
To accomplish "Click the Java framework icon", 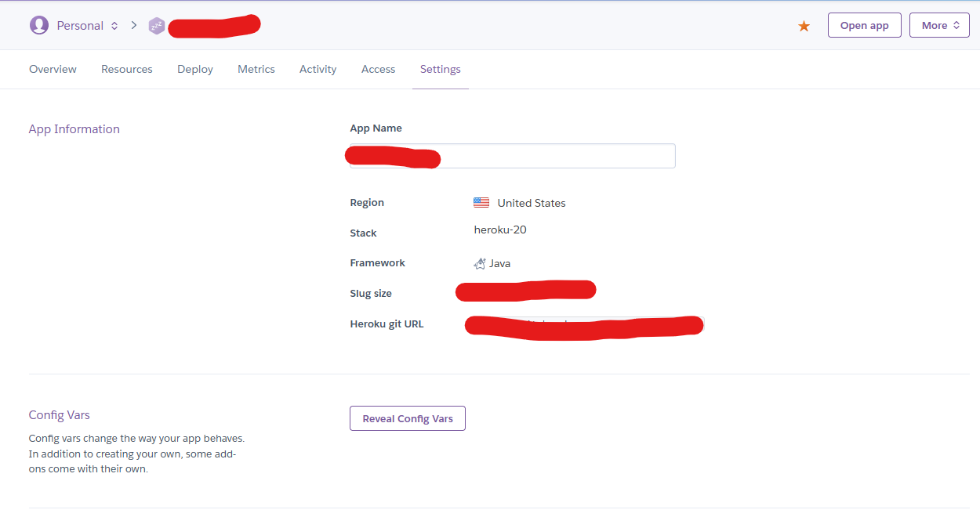I will pos(480,263).
